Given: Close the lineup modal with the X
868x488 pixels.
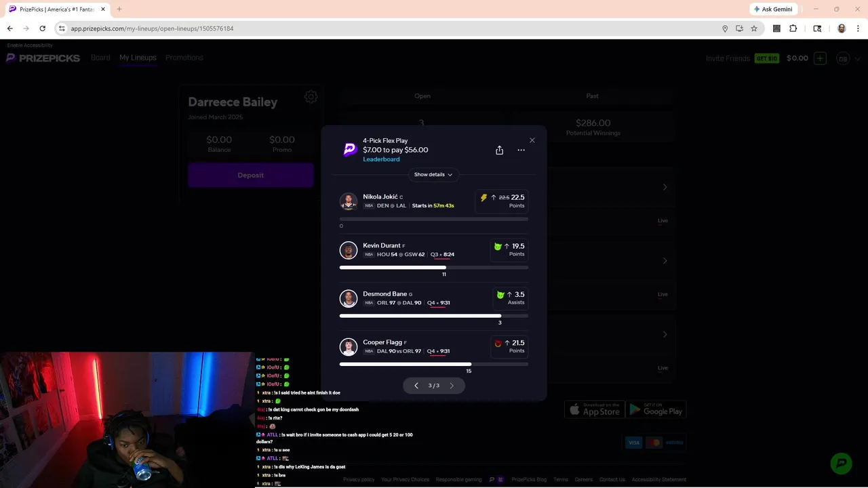Looking at the screenshot, I should coord(532,140).
